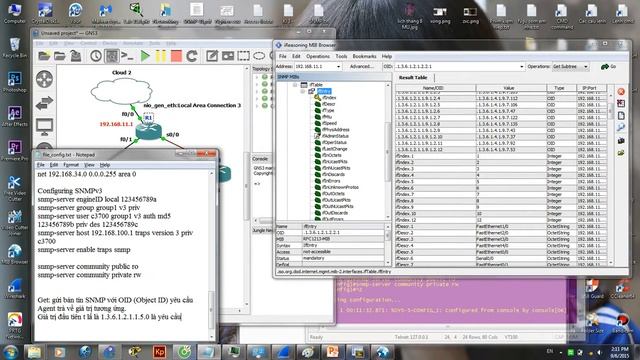Select Cloud 2 shape on GNS3 canvas

click(x=121, y=91)
